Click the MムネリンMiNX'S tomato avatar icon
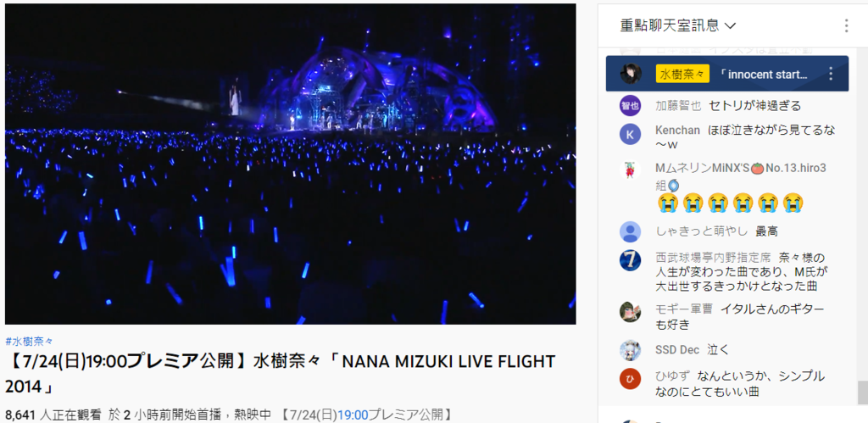 coord(630,170)
